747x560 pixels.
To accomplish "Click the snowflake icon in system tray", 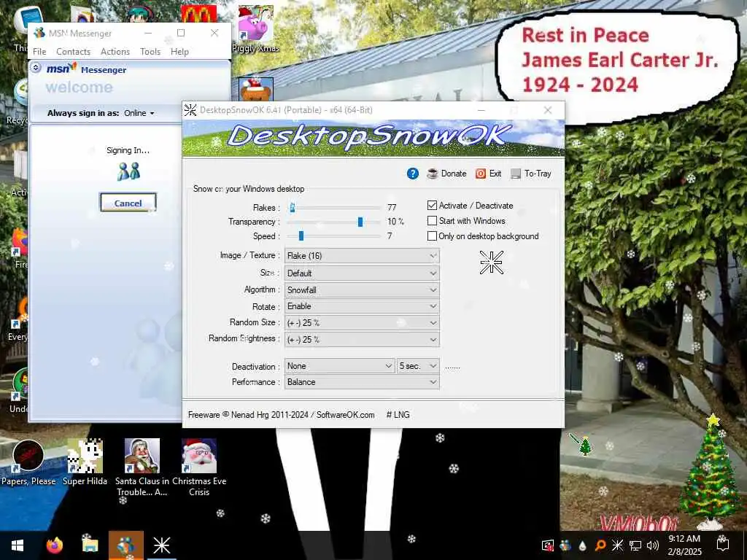I will (x=617, y=545).
